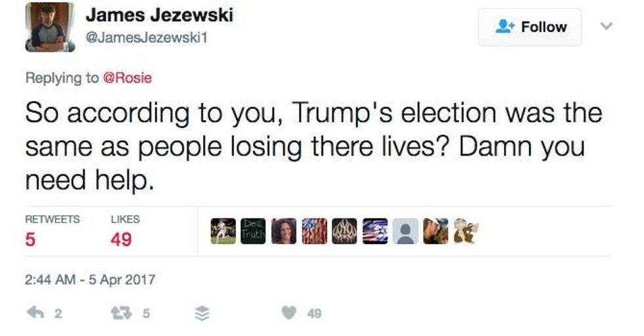
Task: Expand the chevron menu beside Follow
Action: [x=607, y=27]
